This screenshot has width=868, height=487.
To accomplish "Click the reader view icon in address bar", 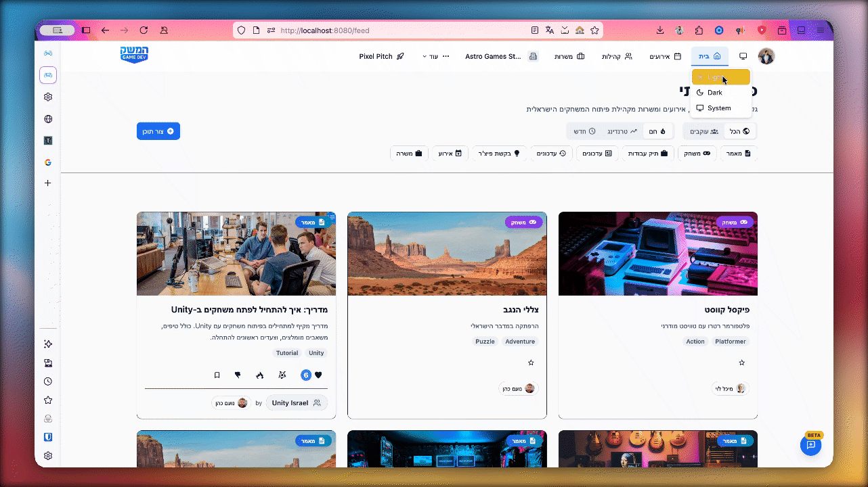I will click(x=535, y=30).
